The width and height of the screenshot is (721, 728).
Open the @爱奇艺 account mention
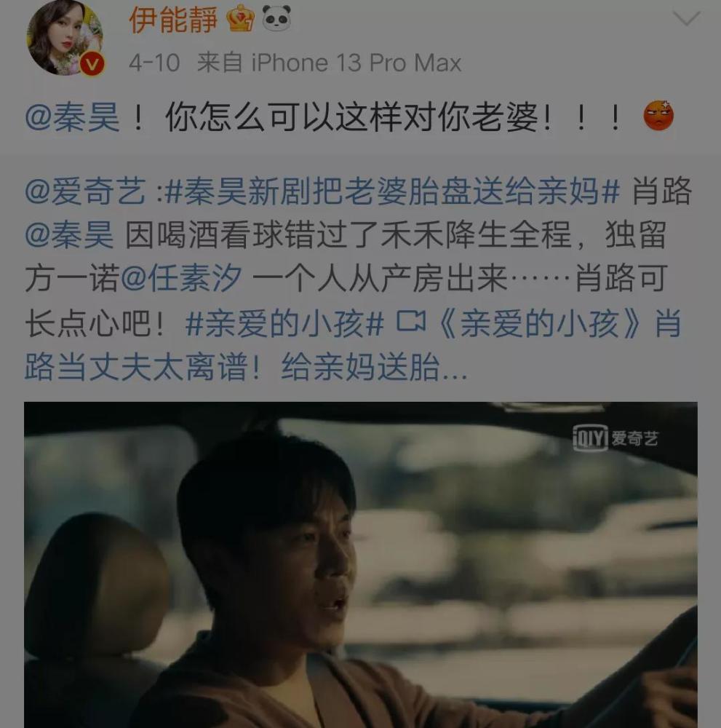(x=85, y=191)
